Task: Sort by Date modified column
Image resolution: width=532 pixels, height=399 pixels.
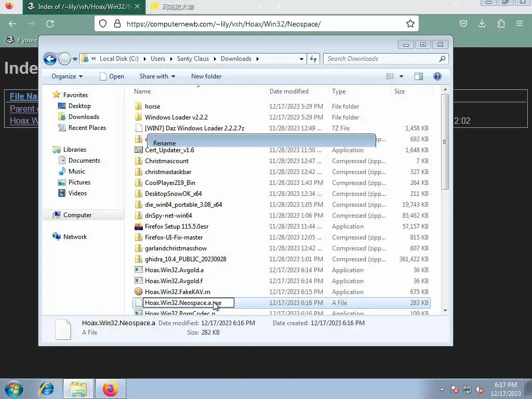Action: [x=289, y=91]
